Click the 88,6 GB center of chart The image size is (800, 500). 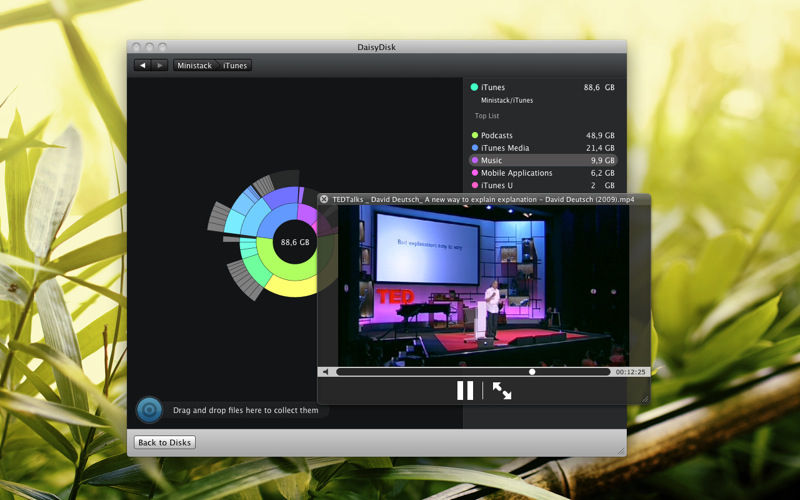[295, 242]
